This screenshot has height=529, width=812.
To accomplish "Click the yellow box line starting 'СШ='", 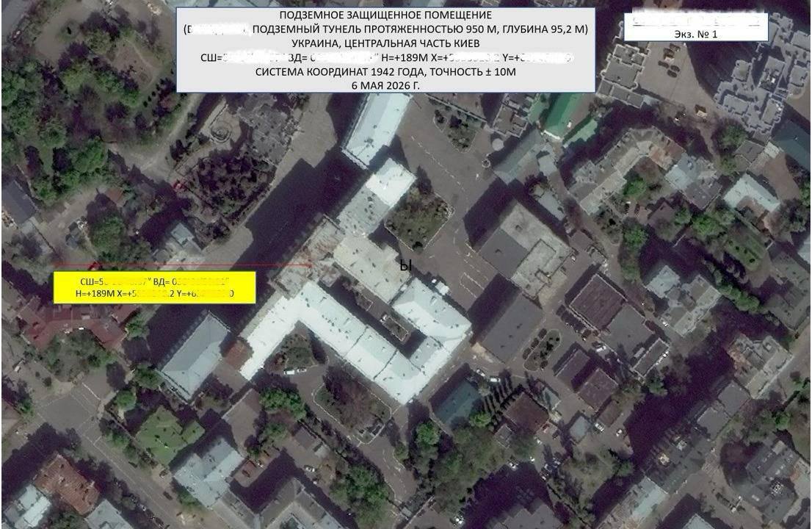I will tap(154, 281).
